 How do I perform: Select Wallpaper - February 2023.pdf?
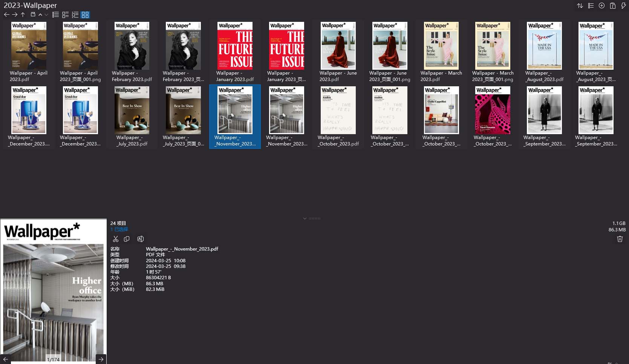[132, 52]
